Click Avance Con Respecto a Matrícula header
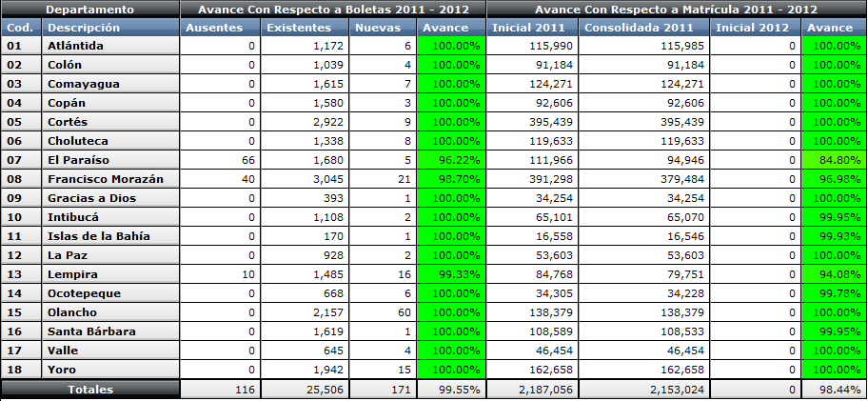The width and height of the screenshot is (868, 401). (676, 9)
